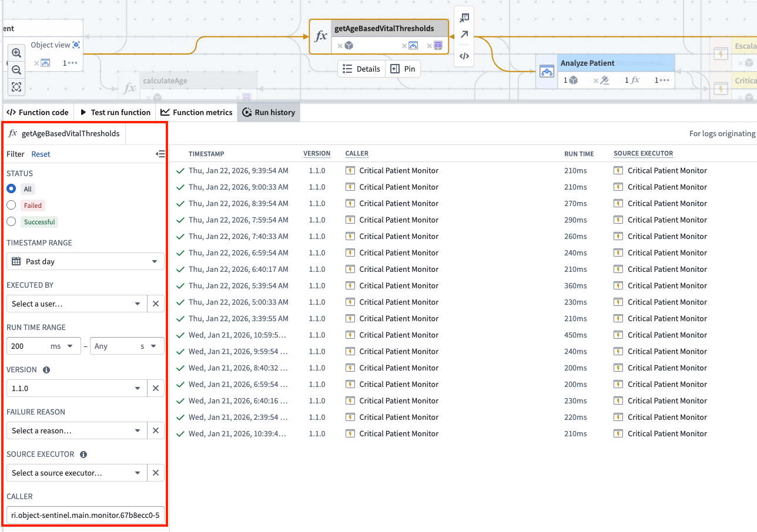Open the version 1.1.0 dropdown

coord(76,388)
